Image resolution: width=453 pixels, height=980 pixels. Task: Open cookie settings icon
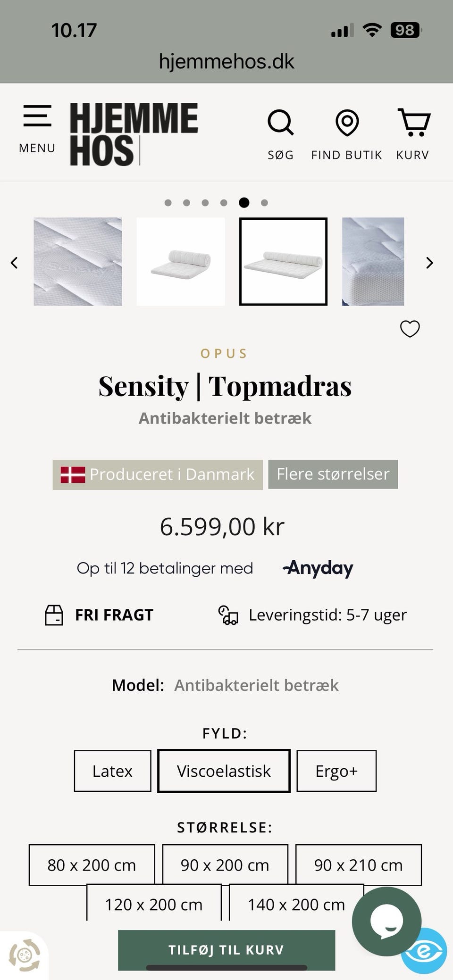(25, 955)
